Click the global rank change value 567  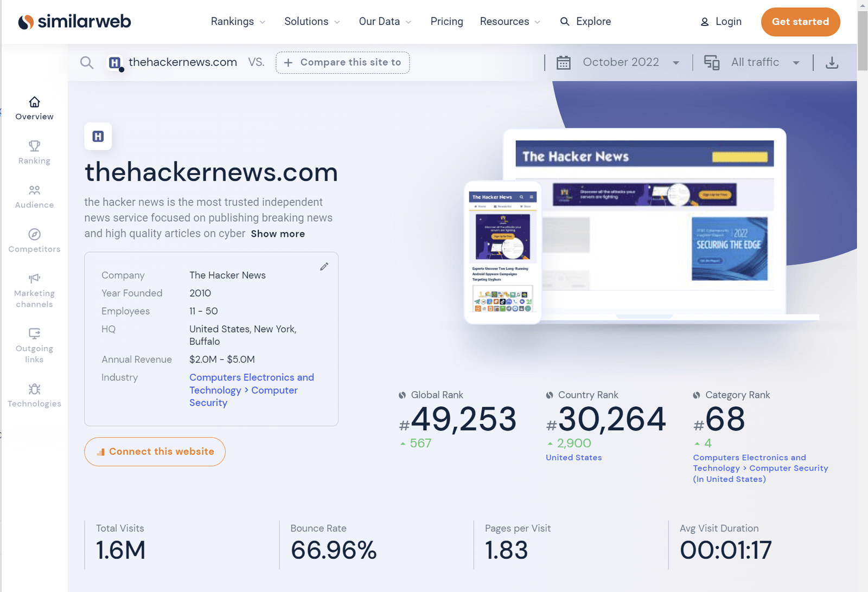[420, 443]
